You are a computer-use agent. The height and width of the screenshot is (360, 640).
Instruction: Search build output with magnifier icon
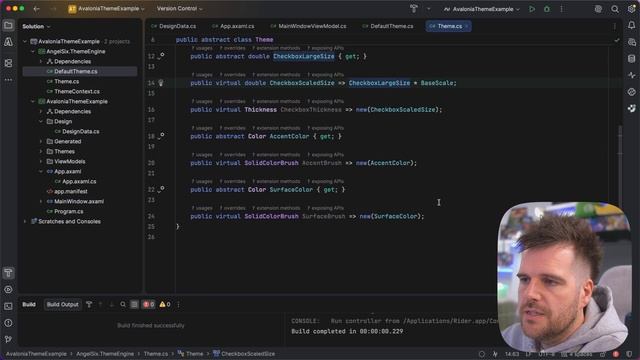(x=123, y=304)
